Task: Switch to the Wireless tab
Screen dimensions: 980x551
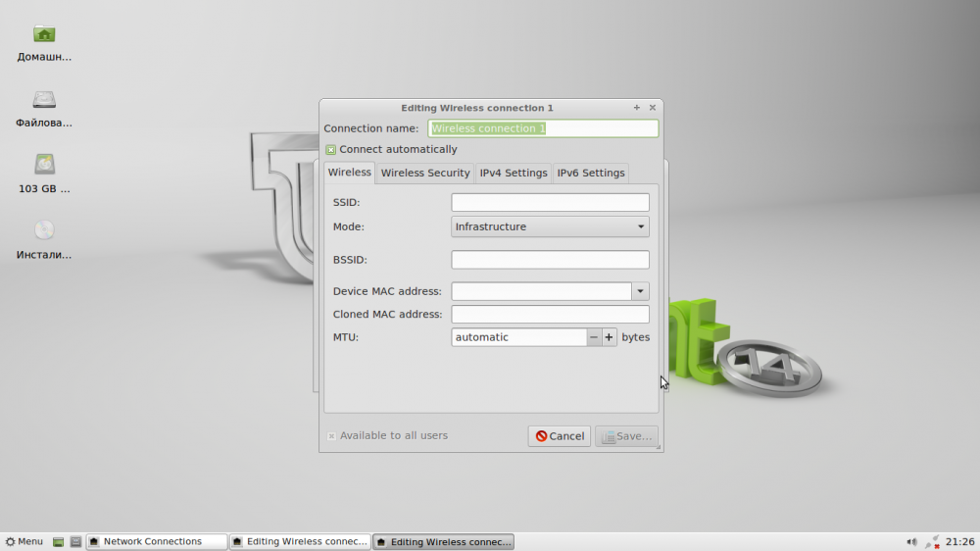Action: pos(350,172)
